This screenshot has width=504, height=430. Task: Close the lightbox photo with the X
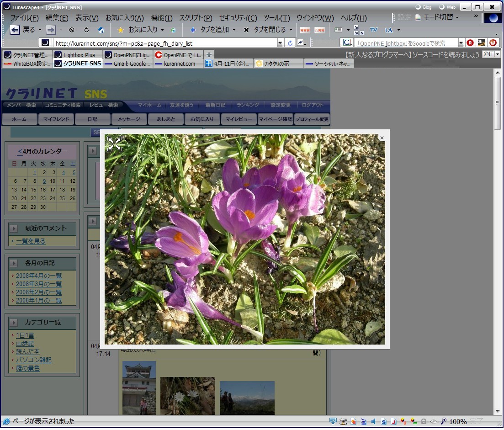click(382, 138)
